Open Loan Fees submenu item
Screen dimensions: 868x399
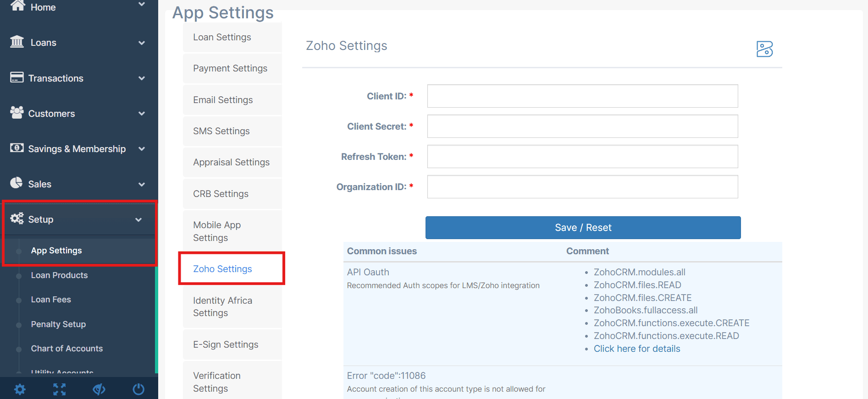pyautogui.click(x=51, y=300)
